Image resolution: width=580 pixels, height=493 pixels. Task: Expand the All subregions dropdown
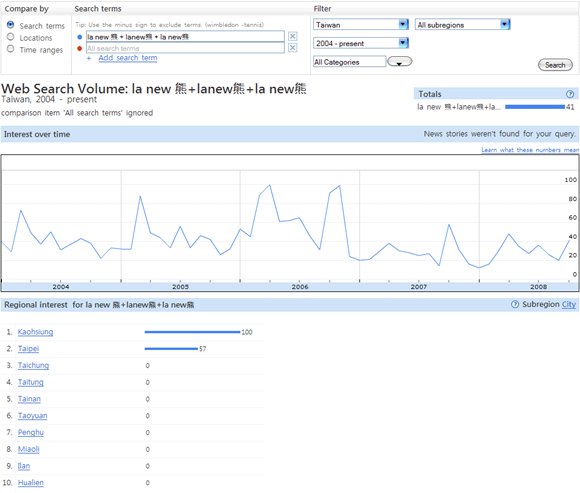(462, 24)
